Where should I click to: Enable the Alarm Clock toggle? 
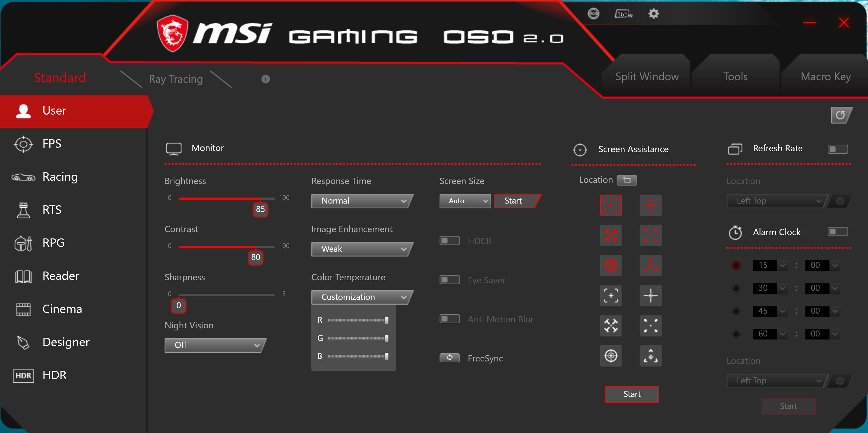click(838, 231)
